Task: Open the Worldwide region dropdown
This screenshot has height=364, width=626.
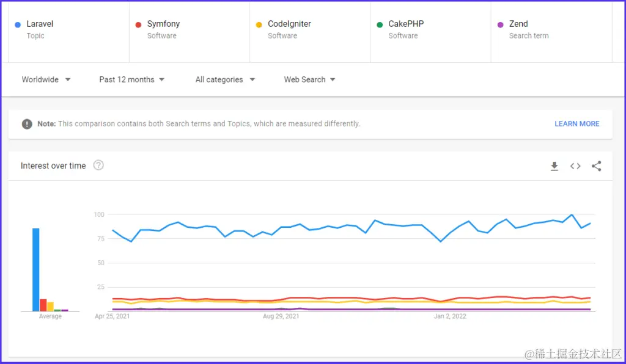Action: (45, 79)
